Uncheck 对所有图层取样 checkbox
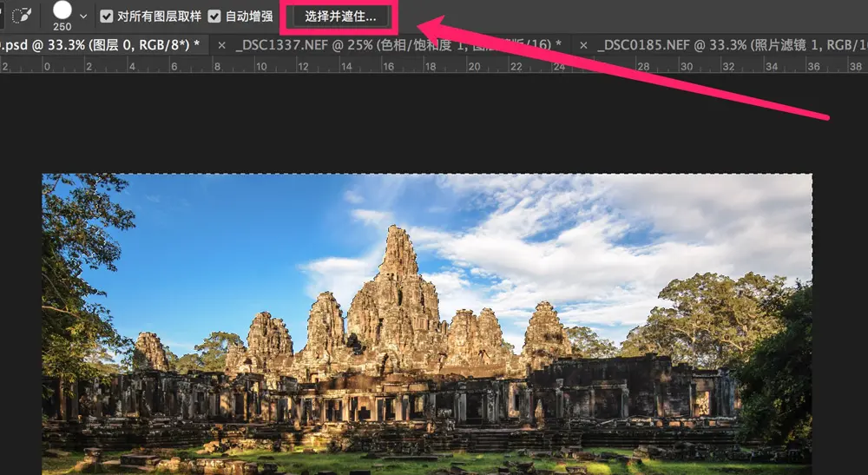 click(x=106, y=16)
